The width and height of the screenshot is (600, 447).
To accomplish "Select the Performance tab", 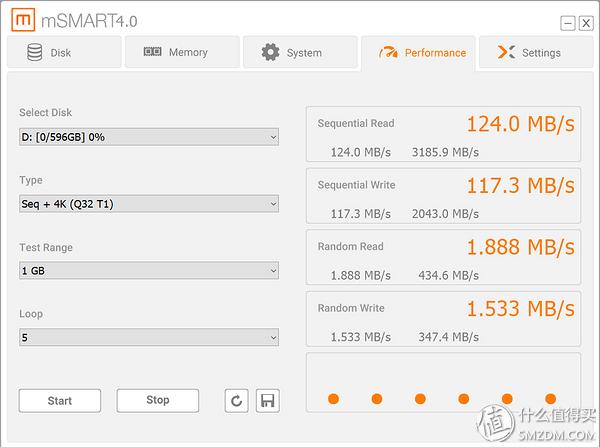I will tap(418, 53).
